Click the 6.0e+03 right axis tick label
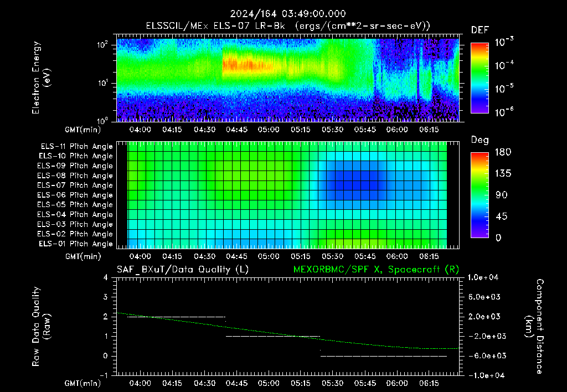Image resolution: width=567 pixels, height=392 pixels. (484, 297)
